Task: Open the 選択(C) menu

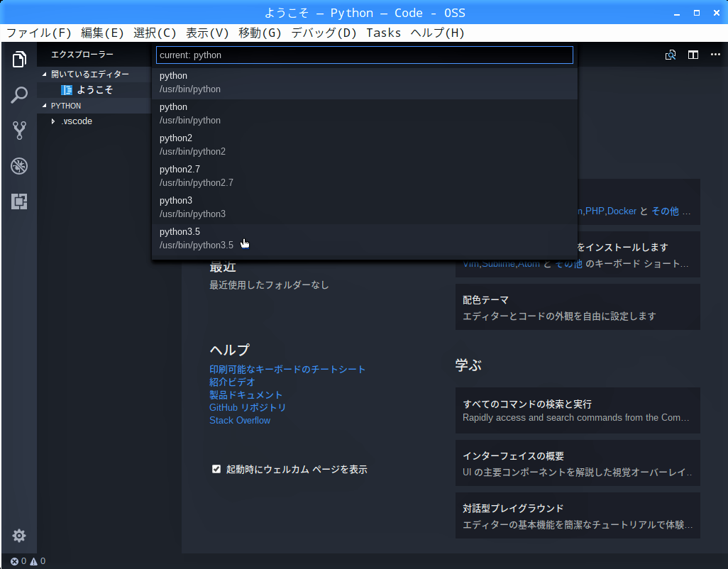Action: click(155, 33)
